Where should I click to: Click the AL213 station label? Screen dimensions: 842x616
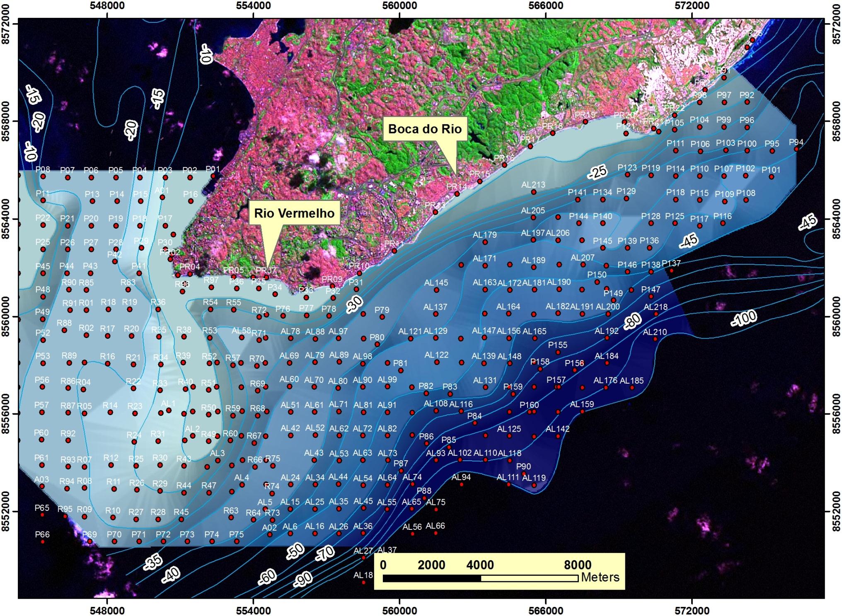point(533,185)
